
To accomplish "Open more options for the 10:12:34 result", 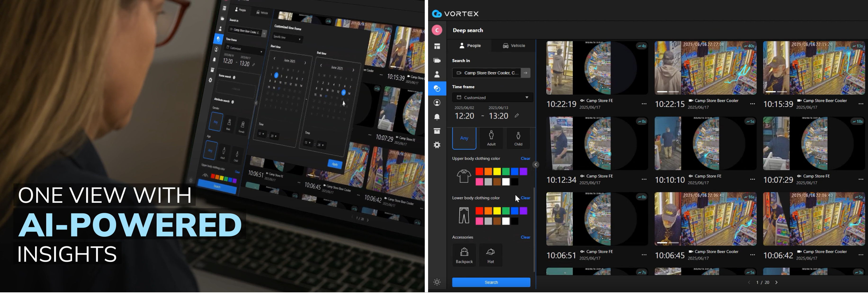I will pyautogui.click(x=644, y=180).
